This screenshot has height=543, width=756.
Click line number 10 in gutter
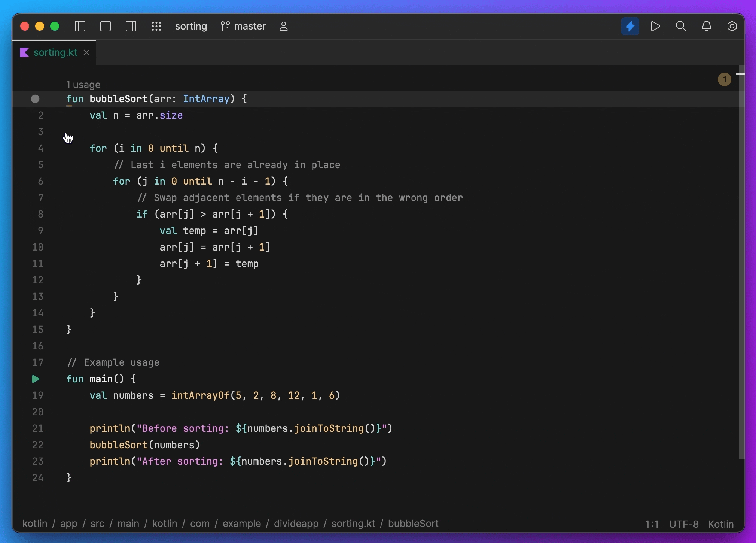(37, 247)
